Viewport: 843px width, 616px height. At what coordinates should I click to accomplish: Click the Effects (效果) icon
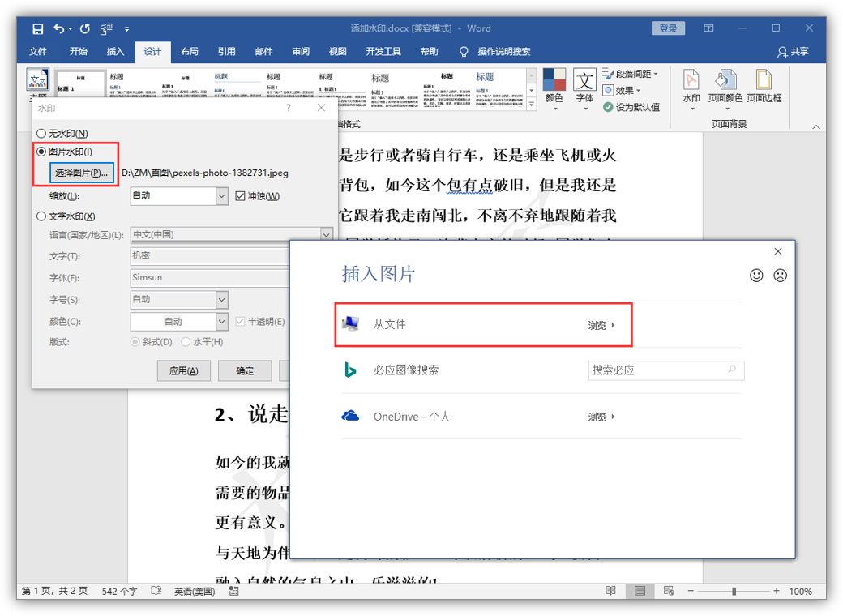(x=608, y=90)
